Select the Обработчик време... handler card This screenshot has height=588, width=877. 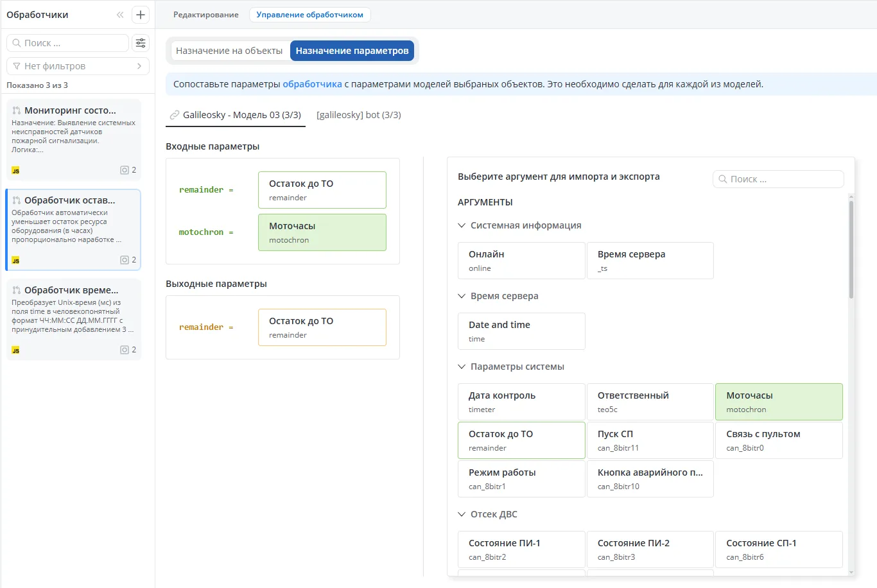(x=73, y=318)
